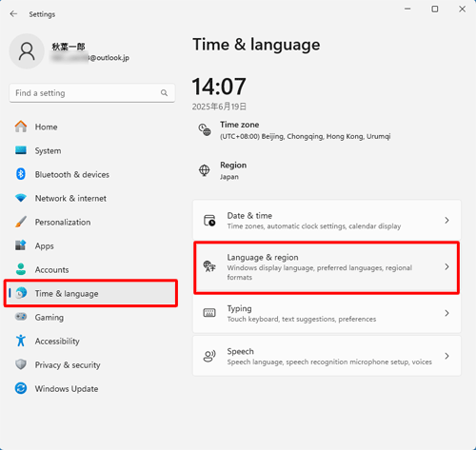476x450 pixels.
Task: Click the Language & region translate icon
Action: 209,266
